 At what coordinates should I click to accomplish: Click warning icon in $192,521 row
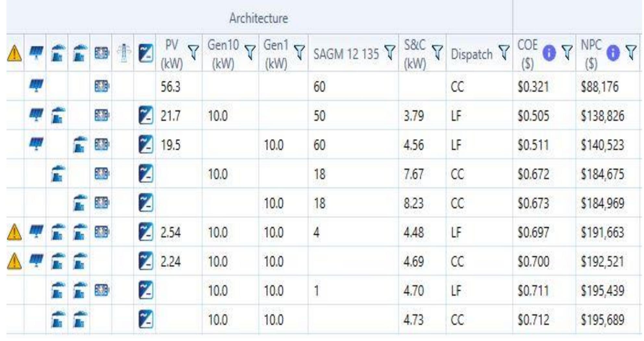coord(15,261)
